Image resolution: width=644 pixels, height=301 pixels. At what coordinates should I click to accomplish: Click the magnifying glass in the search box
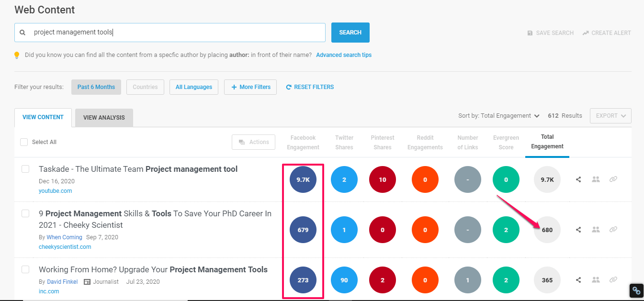23,33
